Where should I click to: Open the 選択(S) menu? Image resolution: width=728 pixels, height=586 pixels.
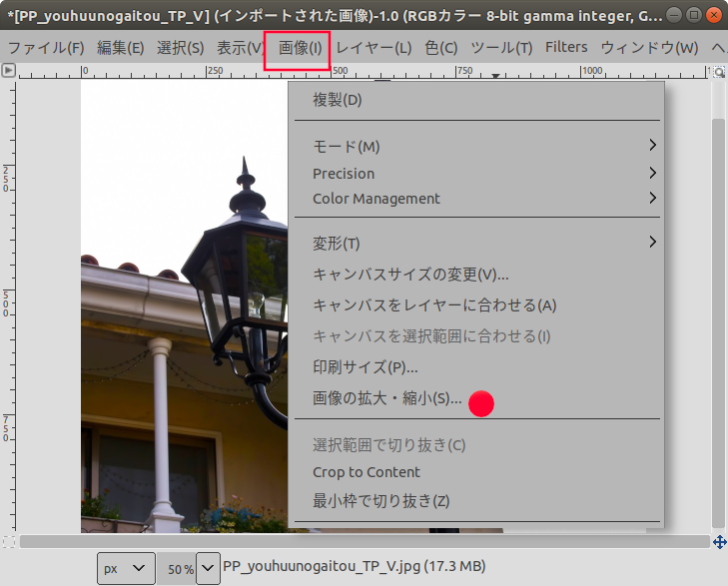coord(180,48)
